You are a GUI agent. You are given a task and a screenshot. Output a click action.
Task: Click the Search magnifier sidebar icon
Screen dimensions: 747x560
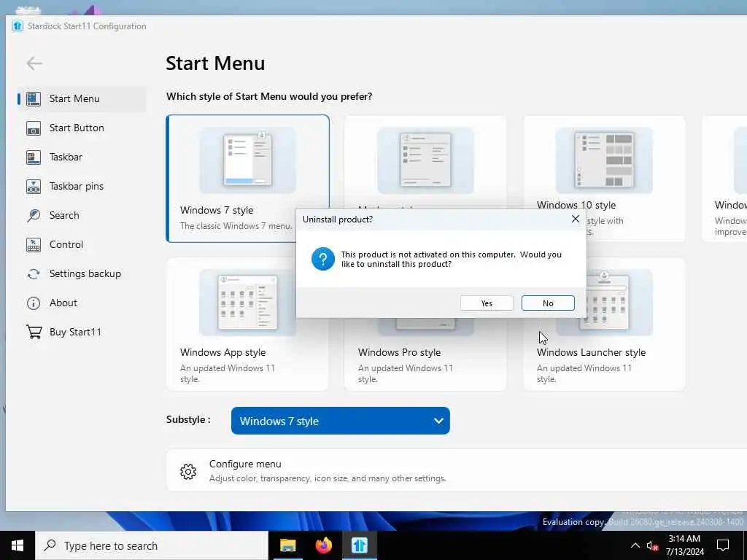pos(34,215)
